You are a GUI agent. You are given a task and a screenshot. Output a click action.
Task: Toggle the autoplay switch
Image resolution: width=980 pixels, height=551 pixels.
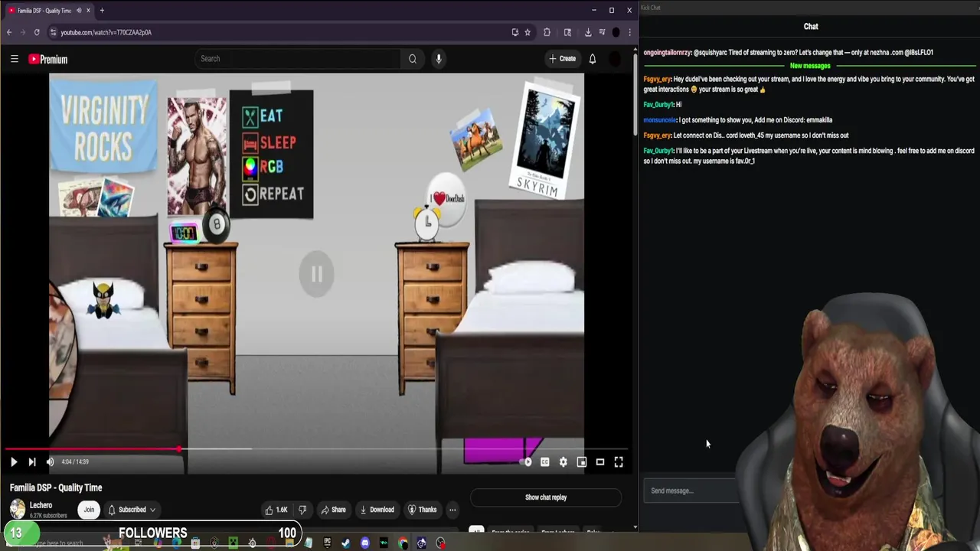527,461
